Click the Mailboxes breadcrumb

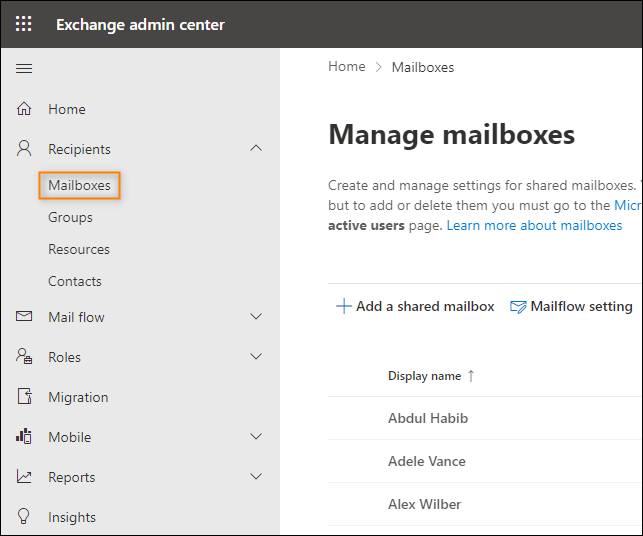tap(423, 67)
